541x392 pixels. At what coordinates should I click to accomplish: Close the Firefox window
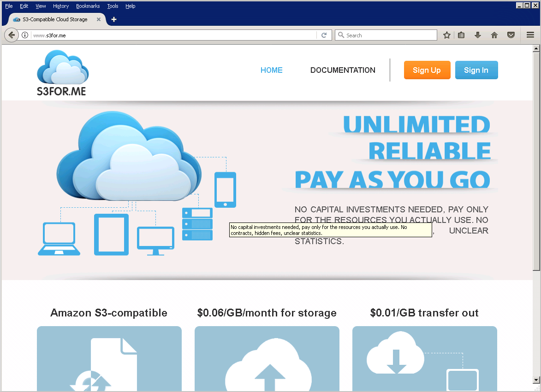pos(535,6)
